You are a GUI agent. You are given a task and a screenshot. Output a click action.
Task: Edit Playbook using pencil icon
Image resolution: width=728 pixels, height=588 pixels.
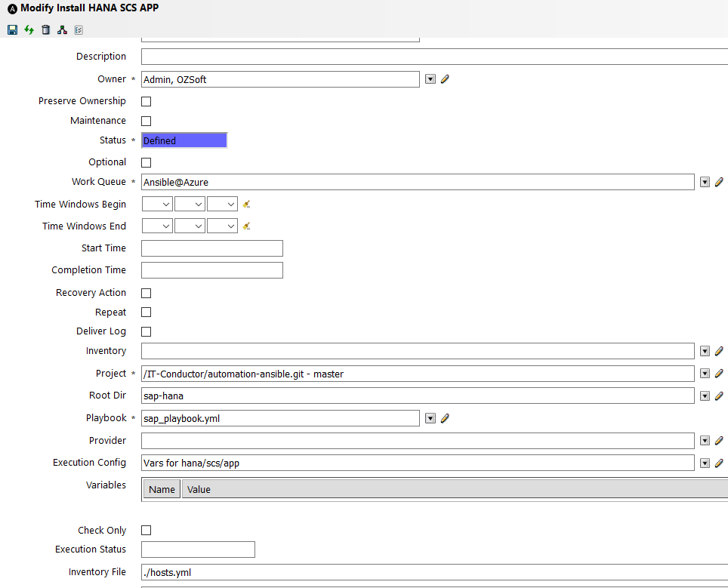[x=445, y=419]
